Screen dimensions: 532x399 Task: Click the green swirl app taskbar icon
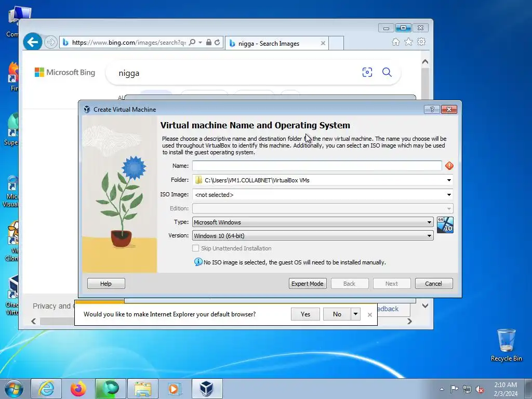click(111, 389)
